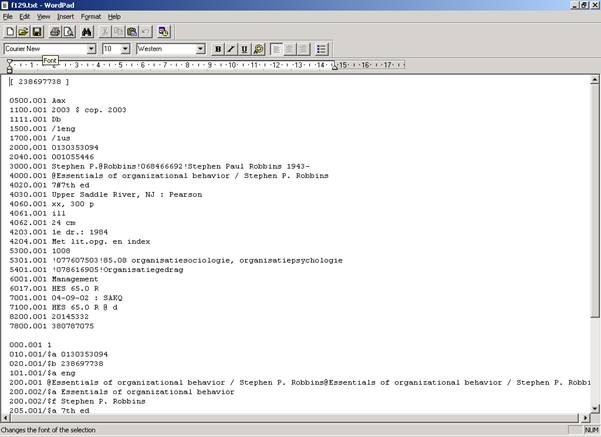Click the line '4203.001 1e dr.: 1984'

click(59, 232)
